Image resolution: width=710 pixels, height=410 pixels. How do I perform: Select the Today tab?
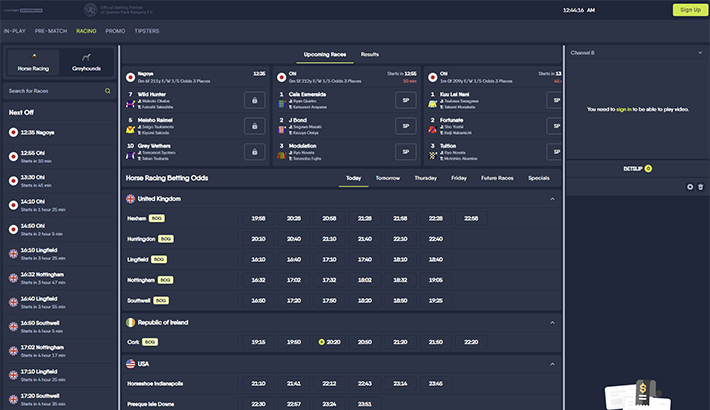354,178
